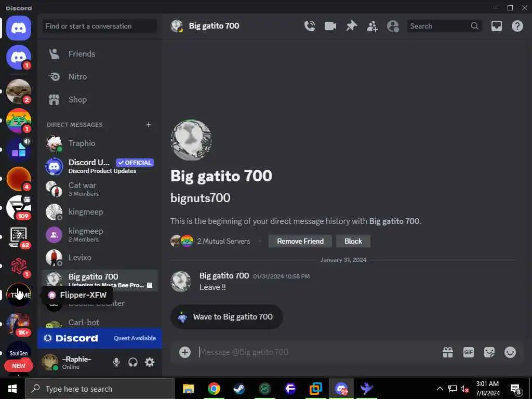Viewport: 532px width, 399px height.
Task: Select Big gatito 700 in DM list
Action: click(99, 280)
